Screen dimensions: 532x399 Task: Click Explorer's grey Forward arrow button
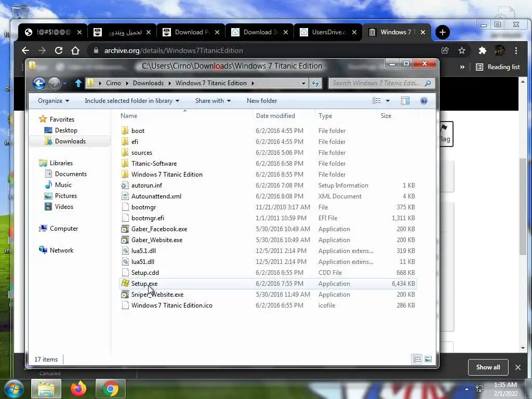pos(54,83)
